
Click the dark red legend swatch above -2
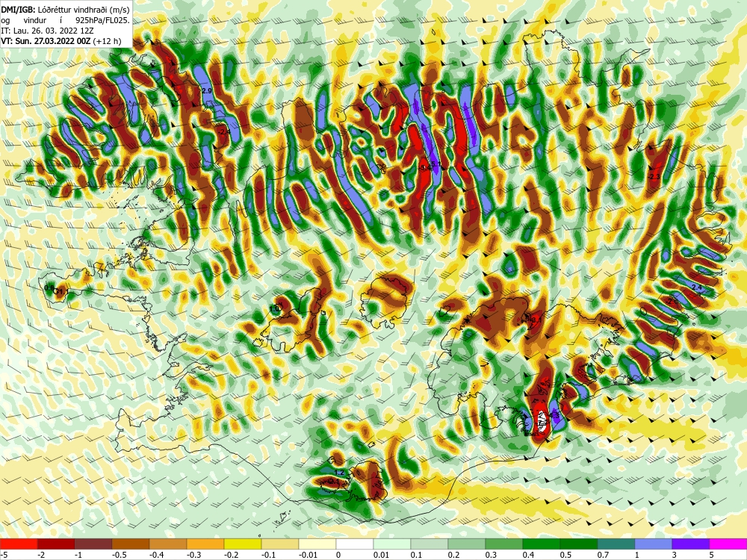pos(56,544)
